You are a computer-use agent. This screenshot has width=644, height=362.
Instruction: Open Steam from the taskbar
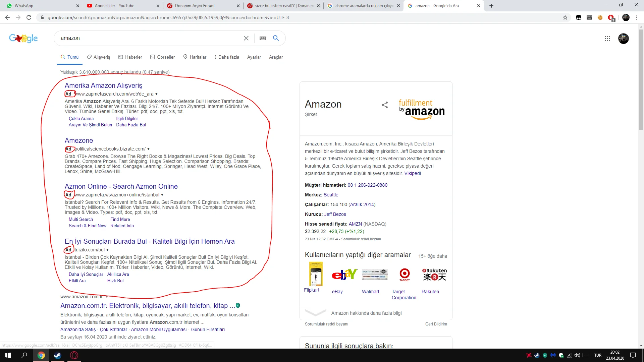point(57,355)
